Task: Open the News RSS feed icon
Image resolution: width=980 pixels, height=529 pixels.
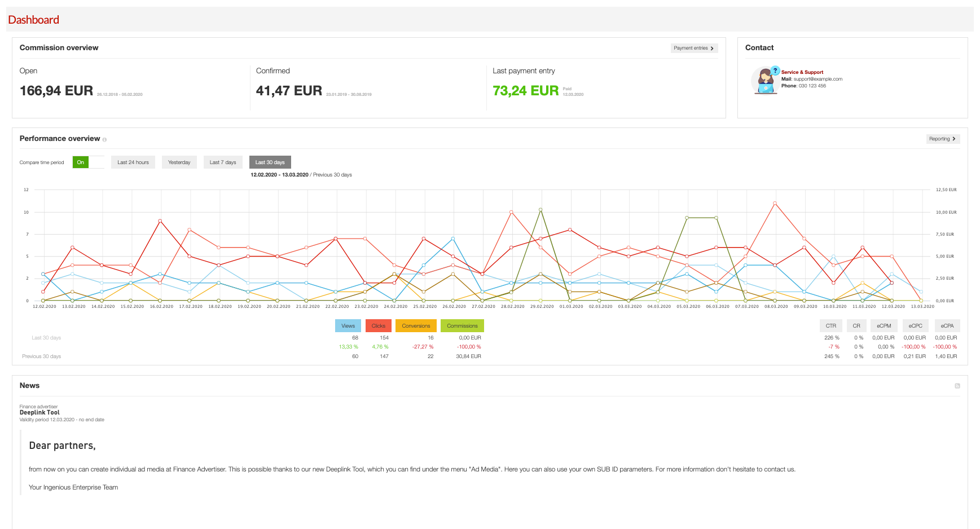Action: [x=957, y=386]
